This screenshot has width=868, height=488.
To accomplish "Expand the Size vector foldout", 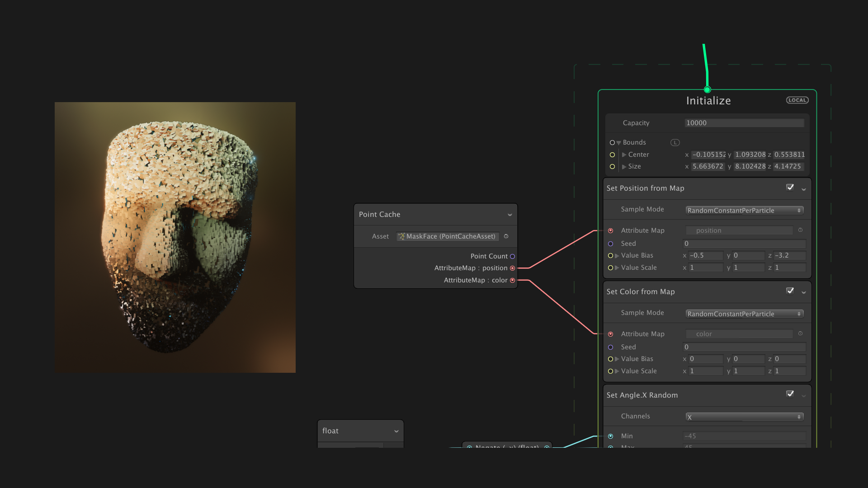I will tap(624, 167).
